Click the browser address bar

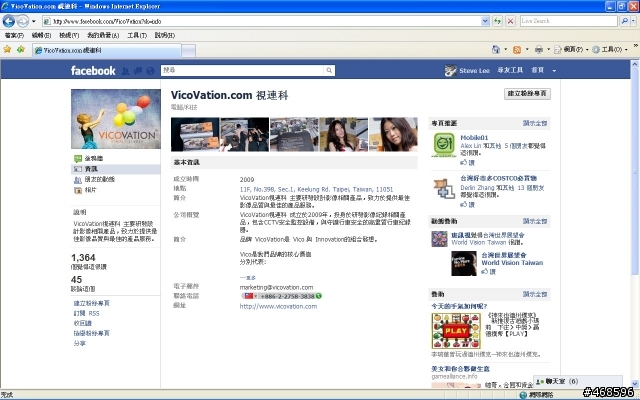(x=261, y=21)
